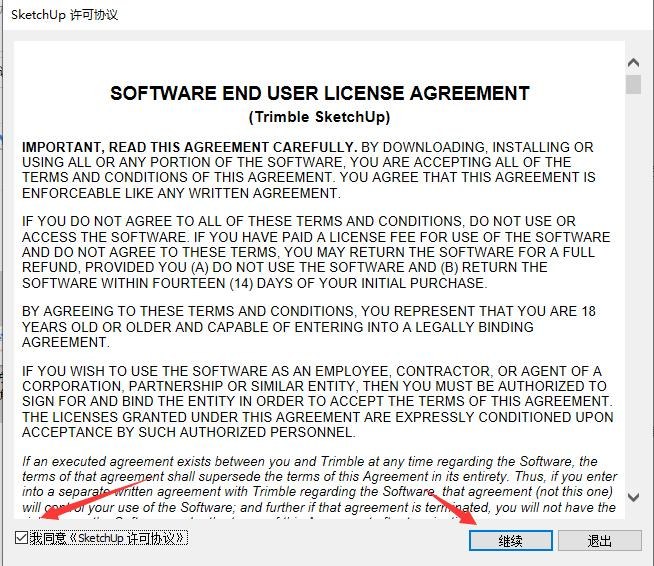Click the ENFORCEABLE LIKE ANY WRITTEN AGREEMENT line
The height and width of the screenshot is (566, 654).
[181, 193]
